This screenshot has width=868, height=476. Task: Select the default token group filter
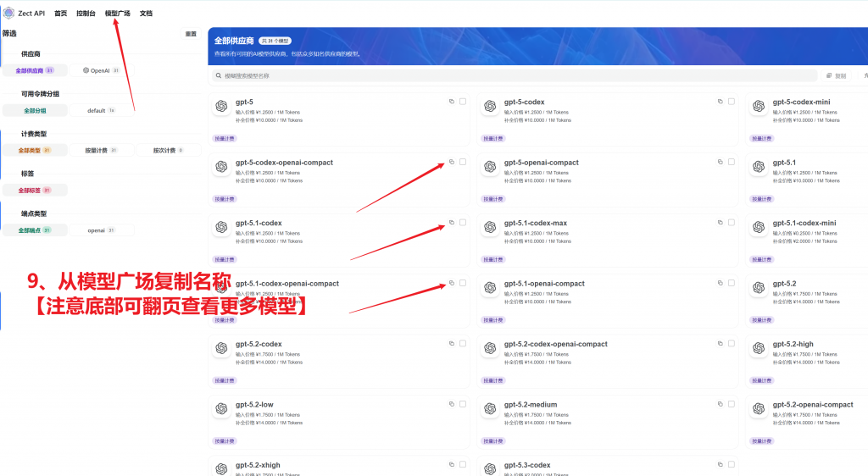click(101, 110)
